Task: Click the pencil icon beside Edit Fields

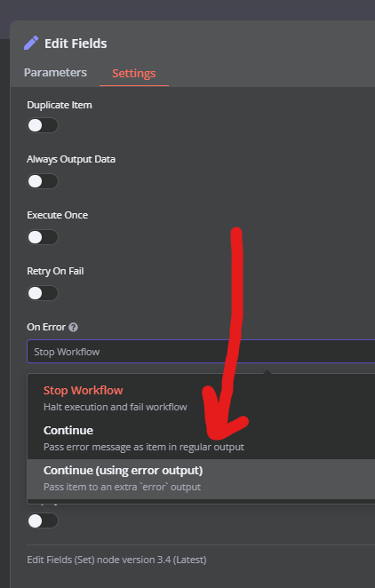Action: (x=31, y=44)
